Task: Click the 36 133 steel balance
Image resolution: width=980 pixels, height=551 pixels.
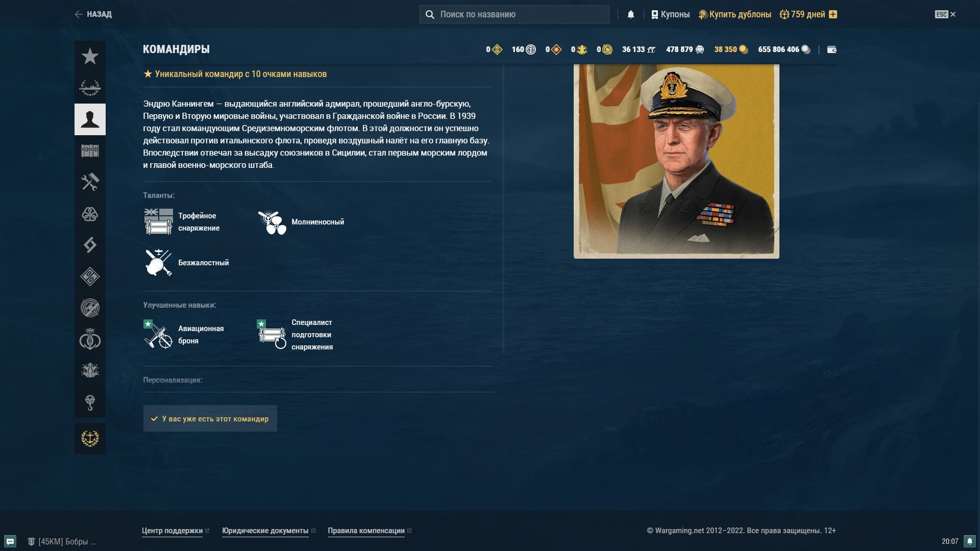Action: (639, 49)
